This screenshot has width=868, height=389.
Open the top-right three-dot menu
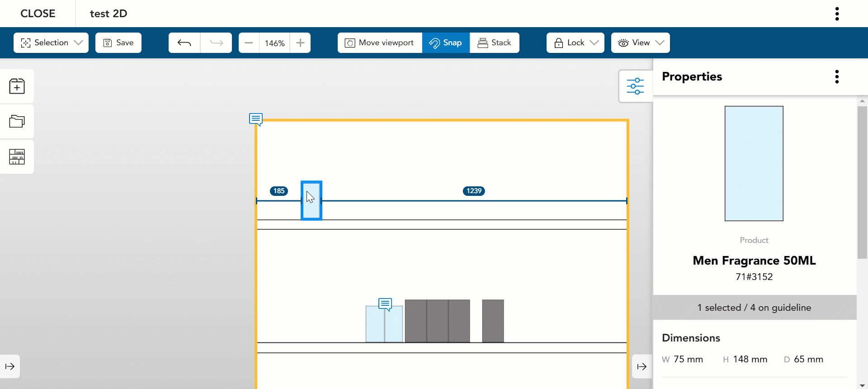tap(837, 14)
